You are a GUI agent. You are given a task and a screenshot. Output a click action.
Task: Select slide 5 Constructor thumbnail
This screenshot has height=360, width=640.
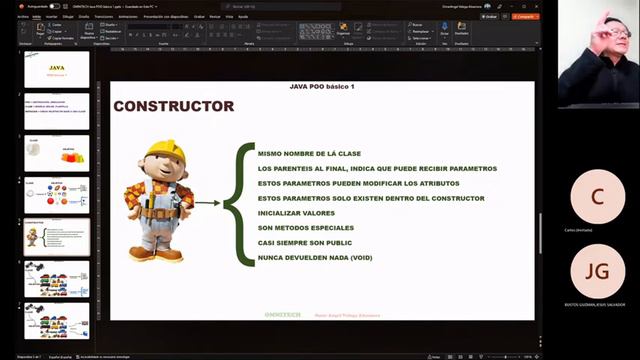tap(57, 237)
